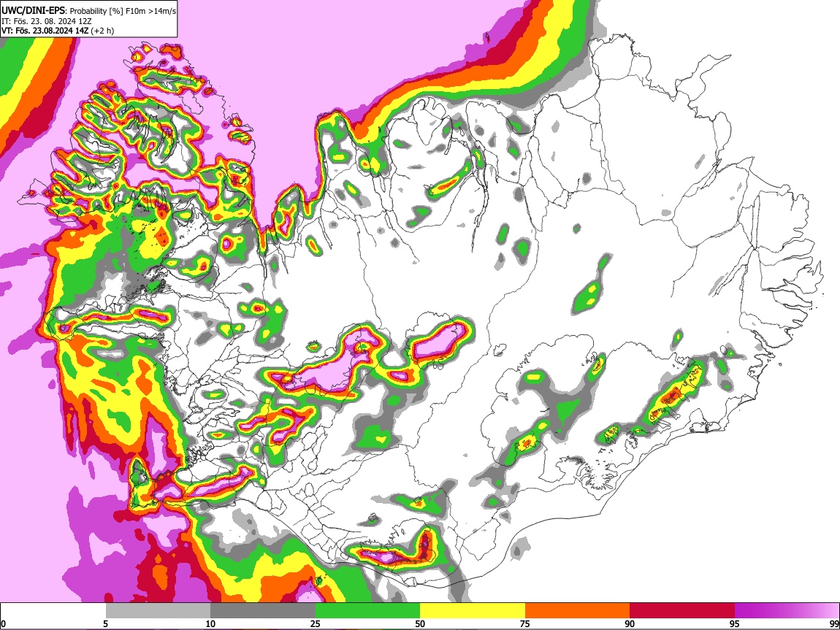Click the yellow 50–75 legend segment

(x=473, y=610)
